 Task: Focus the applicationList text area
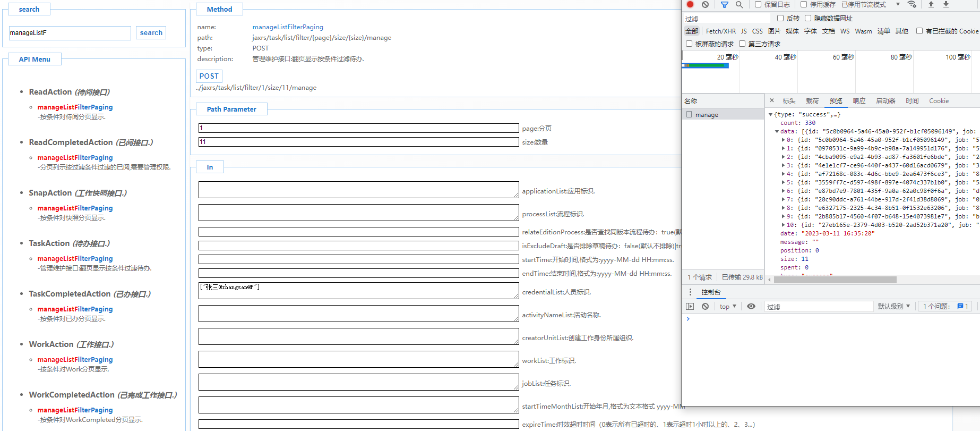[358, 190]
